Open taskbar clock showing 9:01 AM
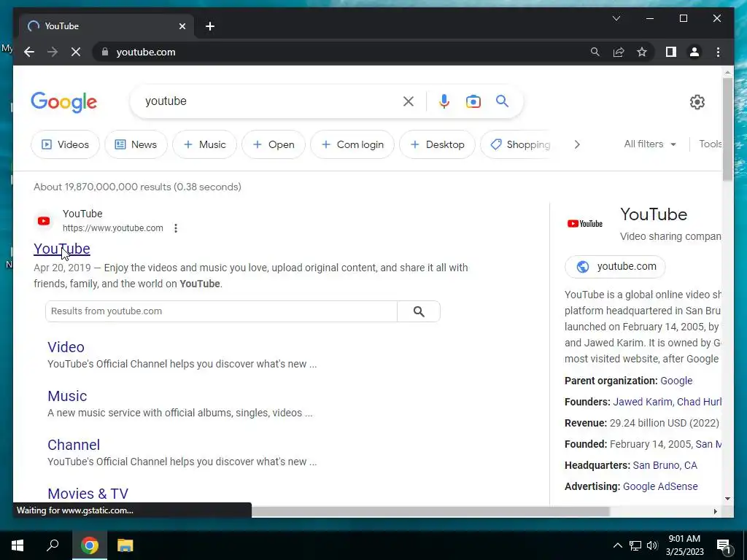Screen dimensions: 747x560 click(684, 545)
